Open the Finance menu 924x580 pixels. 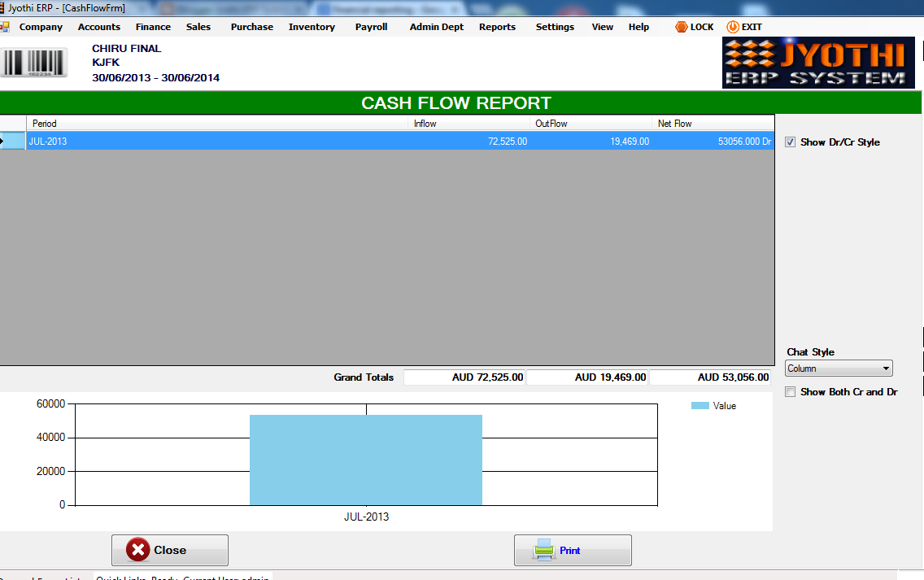point(153,26)
